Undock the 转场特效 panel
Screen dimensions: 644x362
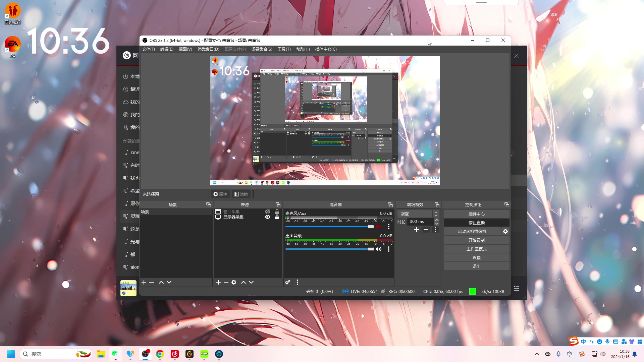pyautogui.click(x=437, y=204)
